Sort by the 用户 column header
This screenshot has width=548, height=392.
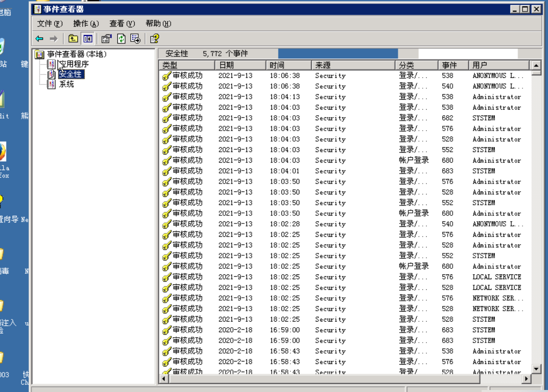tap(499, 65)
